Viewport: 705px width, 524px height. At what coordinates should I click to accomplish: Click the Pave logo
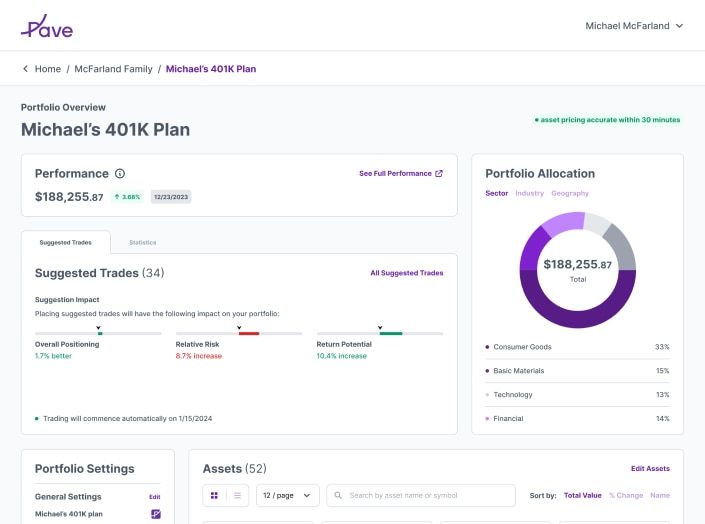point(47,27)
